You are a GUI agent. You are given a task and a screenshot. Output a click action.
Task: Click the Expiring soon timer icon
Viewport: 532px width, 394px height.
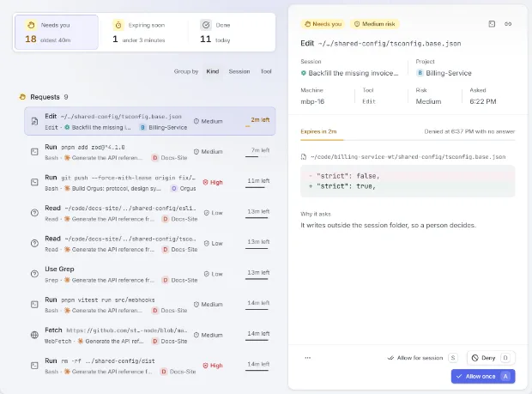pyautogui.click(x=118, y=25)
